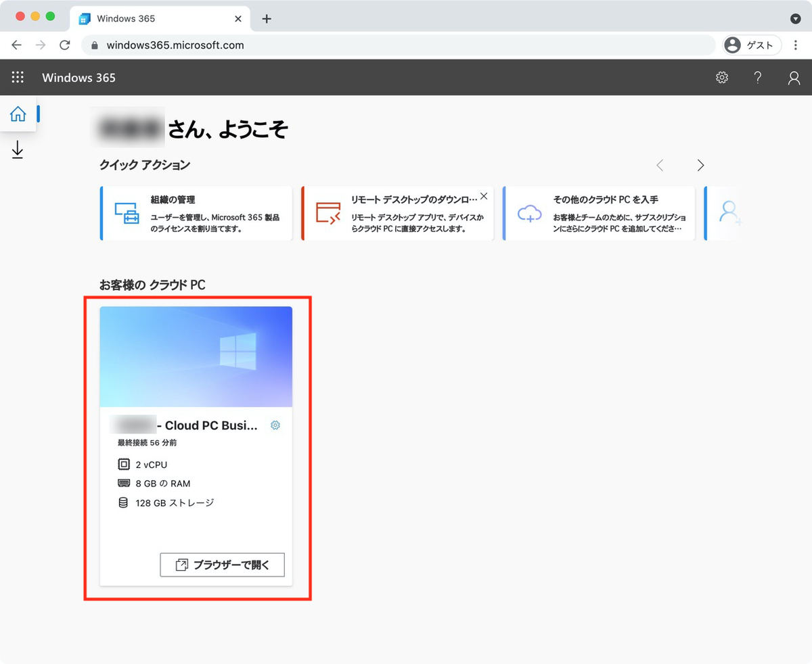Click the Cloud PC wallpaper thumbnail
812x664 pixels.
196,356
